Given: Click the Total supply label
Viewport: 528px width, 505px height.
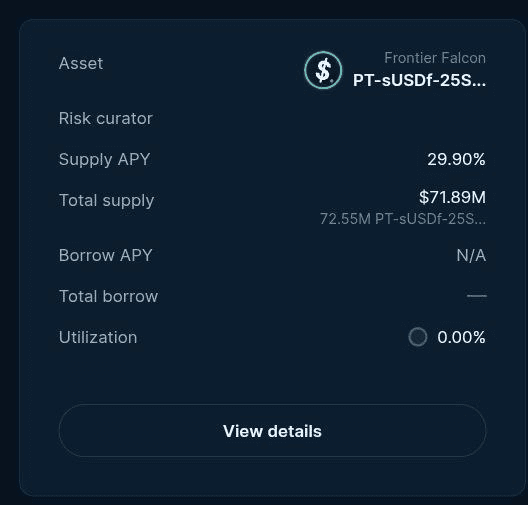Looking at the screenshot, I should tap(106, 200).
